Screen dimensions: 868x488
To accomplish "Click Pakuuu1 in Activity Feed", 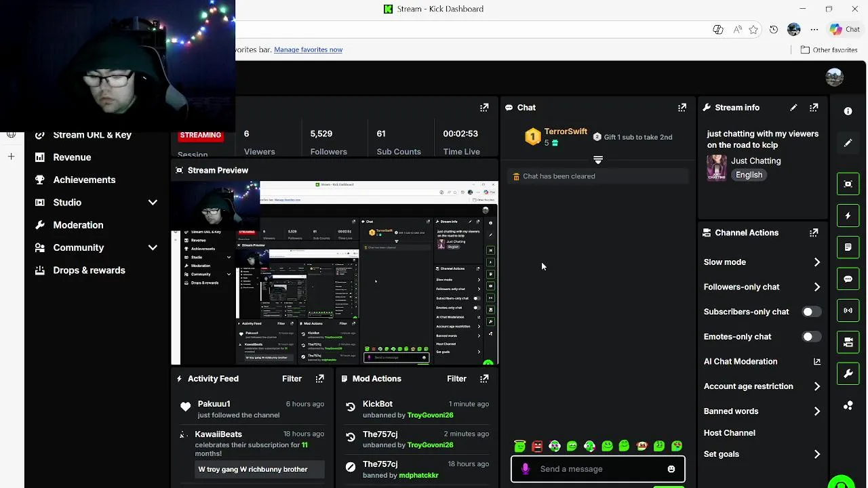I will point(214,404).
